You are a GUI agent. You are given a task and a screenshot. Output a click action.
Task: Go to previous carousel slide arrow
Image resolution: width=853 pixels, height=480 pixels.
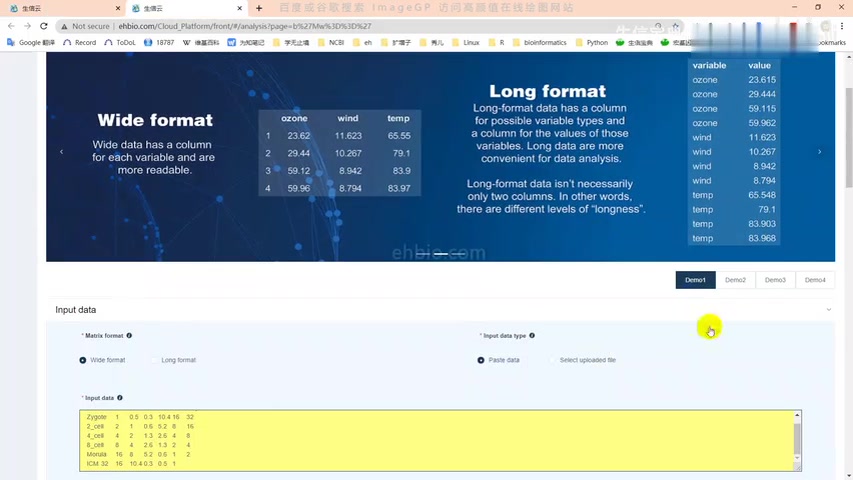61,152
